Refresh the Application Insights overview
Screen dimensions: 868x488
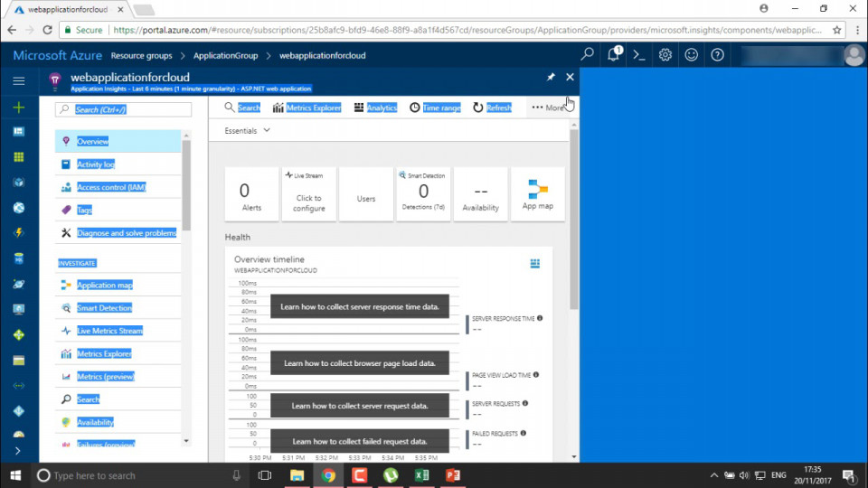click(492, 108)
